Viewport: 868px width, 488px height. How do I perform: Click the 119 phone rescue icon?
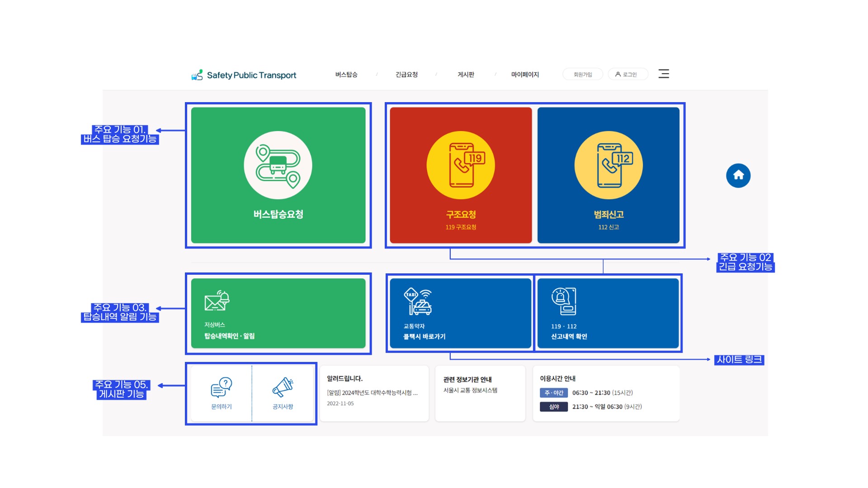(461, 165)
